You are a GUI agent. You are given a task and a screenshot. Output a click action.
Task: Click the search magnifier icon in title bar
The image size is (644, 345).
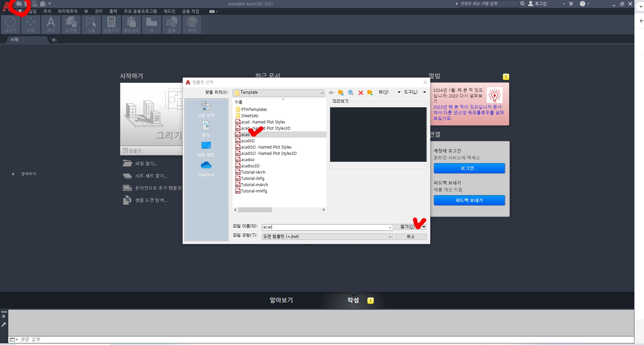pos(523,4)
